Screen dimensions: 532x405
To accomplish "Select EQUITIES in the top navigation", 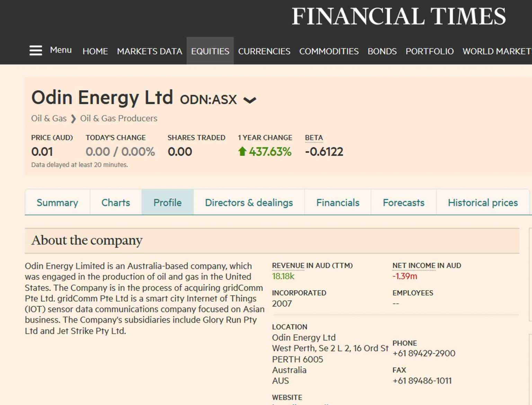I will 210,51.
